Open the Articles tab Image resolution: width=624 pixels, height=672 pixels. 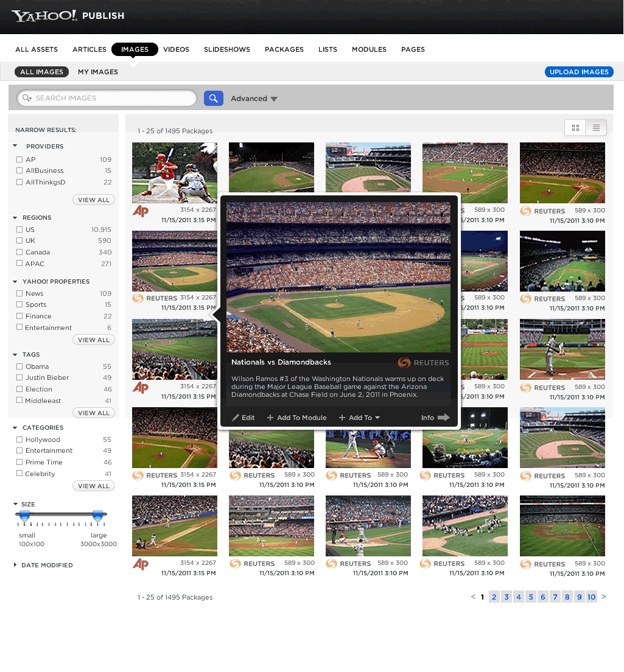89,49
